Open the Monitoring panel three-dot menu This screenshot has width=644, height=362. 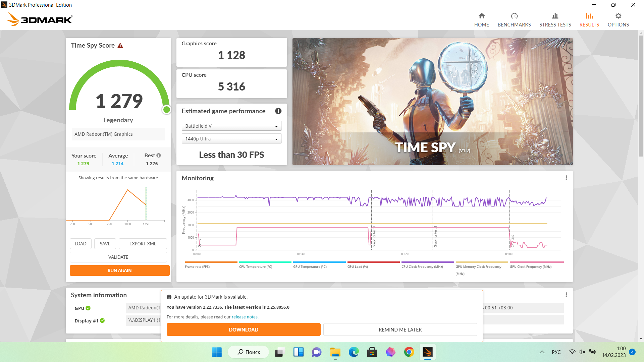click(566, 178)
